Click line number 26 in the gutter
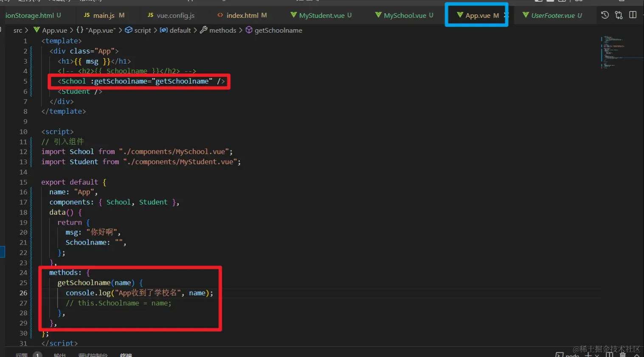The image size is (644, 357). (23, 293)
